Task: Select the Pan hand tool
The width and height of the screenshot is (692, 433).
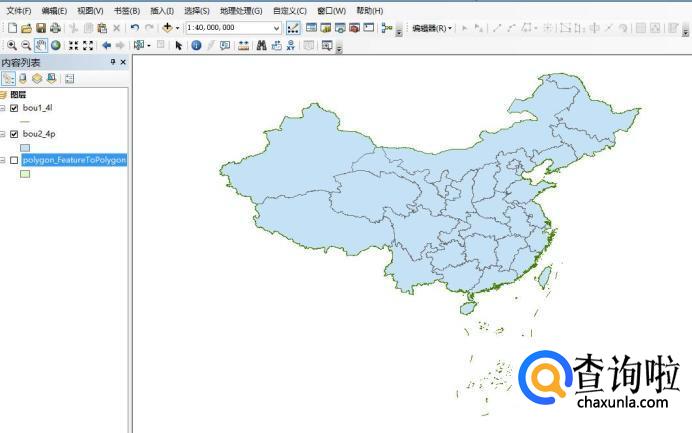Action: pos(41,45)
